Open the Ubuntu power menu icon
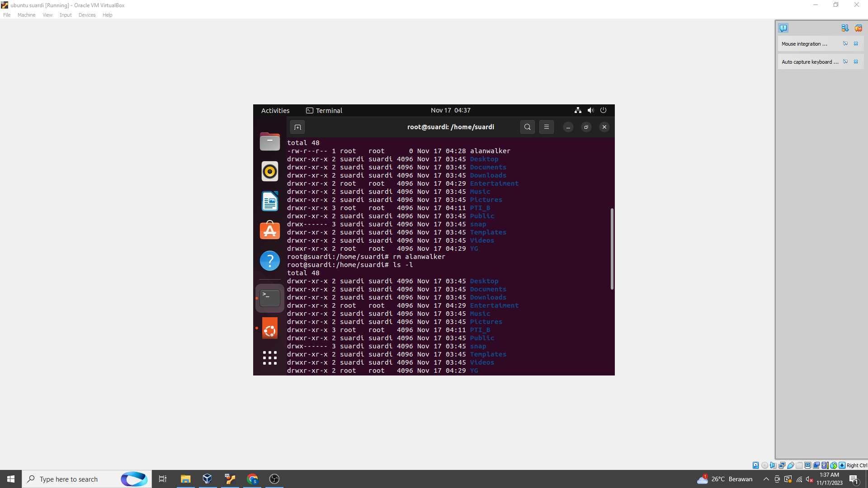The image size is (868, 488). point(603,110)
